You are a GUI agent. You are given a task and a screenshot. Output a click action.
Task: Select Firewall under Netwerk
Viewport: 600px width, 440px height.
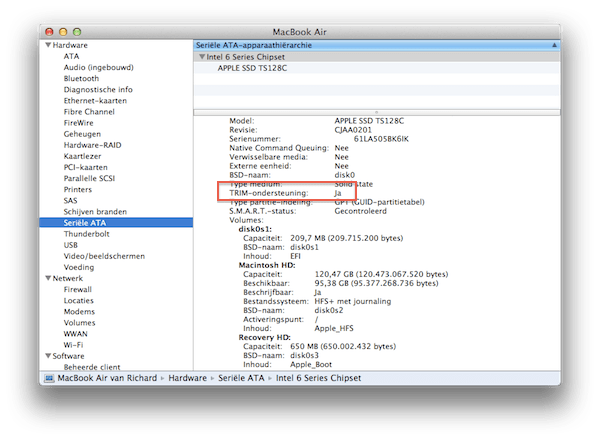pyautogui.click(x=78, y=289)
